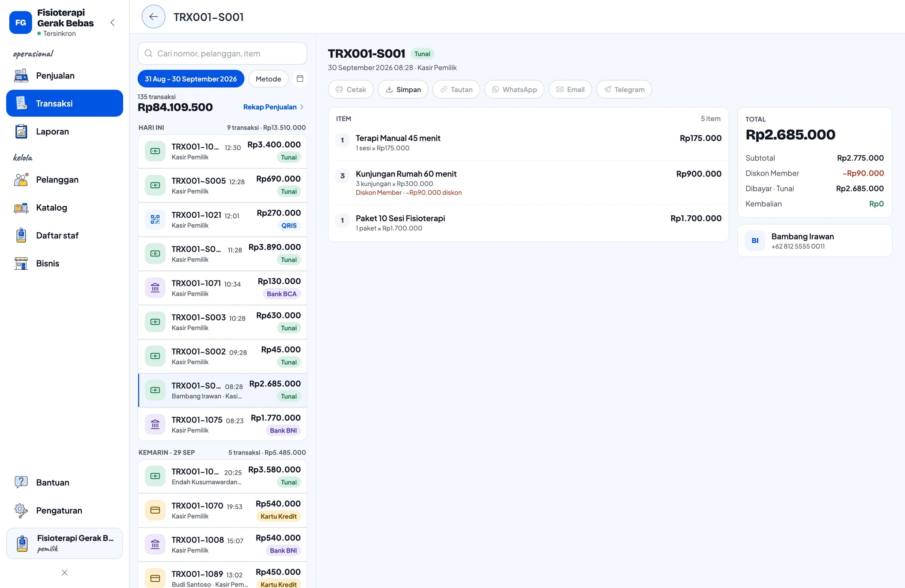Close the sidebar with the X icon
Image resolution: width=905 pixels, height=588 pixels.
(64, 573)
